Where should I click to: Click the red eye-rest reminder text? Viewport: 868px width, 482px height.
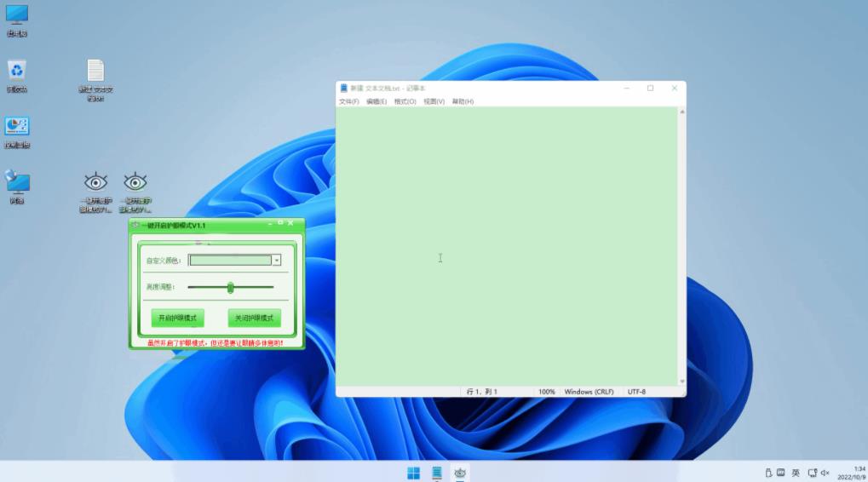216,343
